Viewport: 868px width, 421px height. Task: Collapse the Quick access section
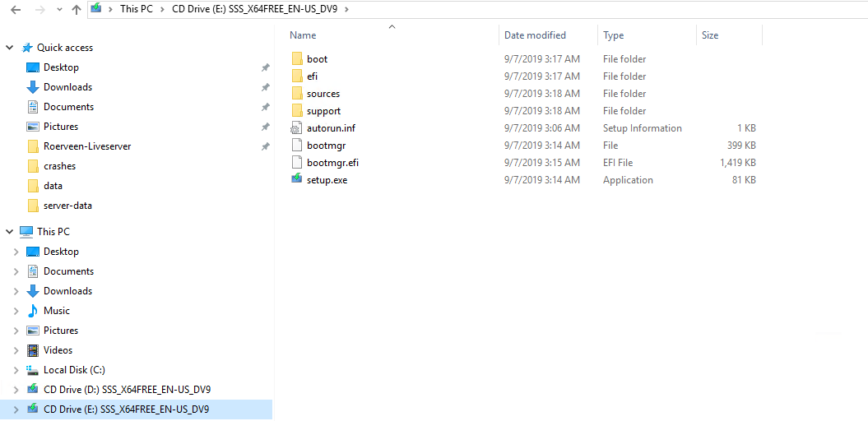[10, 48]
